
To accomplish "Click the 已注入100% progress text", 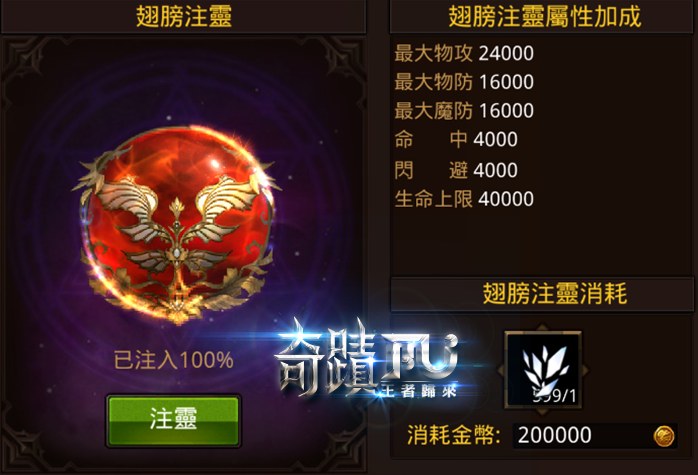I will (174, 360).
